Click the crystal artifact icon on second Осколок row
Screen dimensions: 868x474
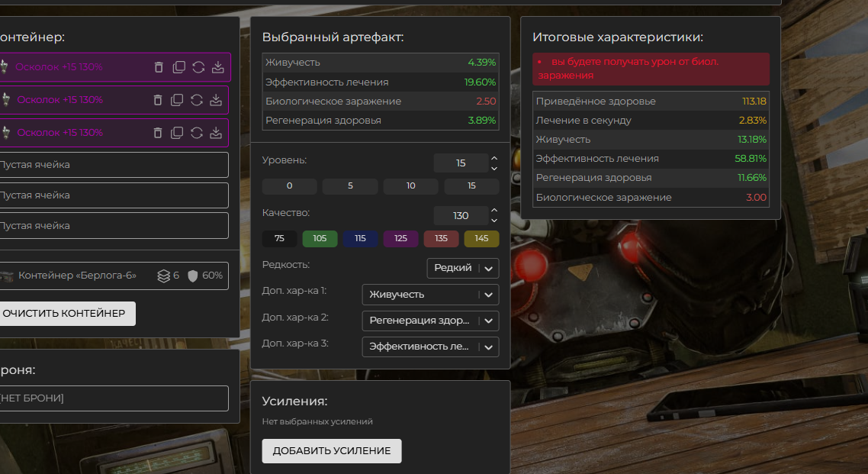click(6, 100)
